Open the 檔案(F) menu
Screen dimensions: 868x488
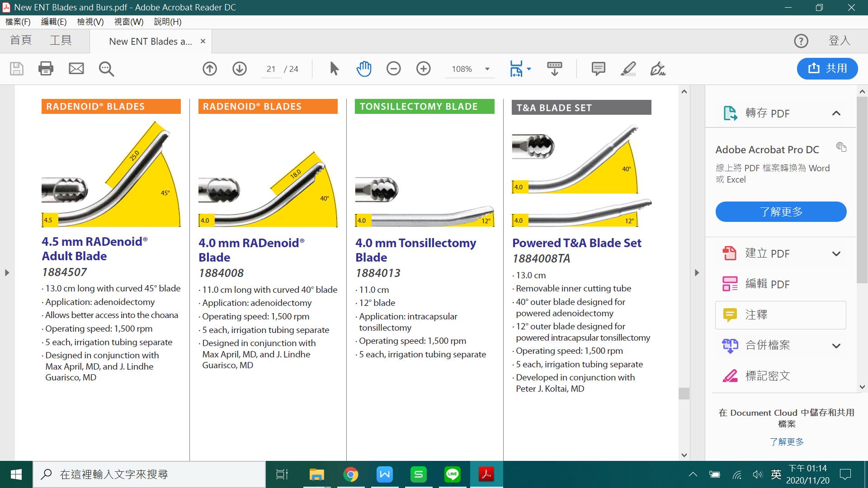[x=18, y=22]
